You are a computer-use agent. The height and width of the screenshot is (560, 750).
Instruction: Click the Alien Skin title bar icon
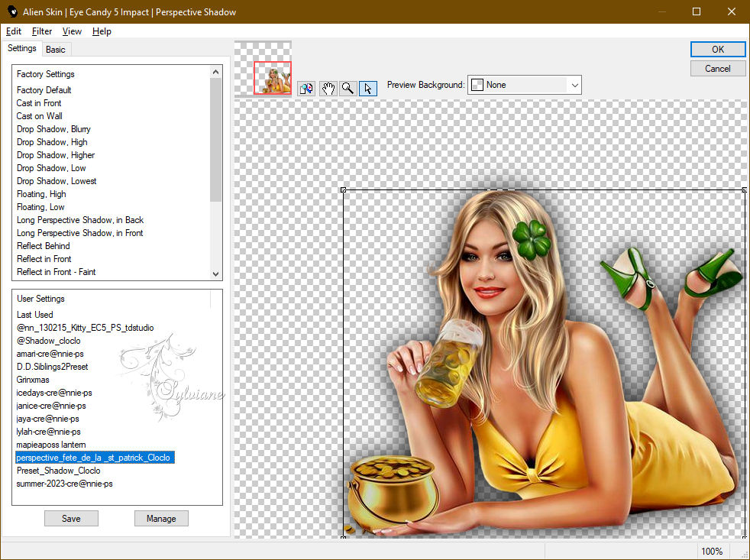[12, 11]
